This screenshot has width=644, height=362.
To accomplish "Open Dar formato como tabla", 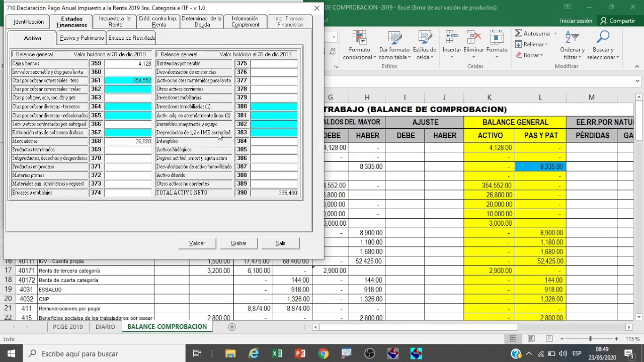I will (x=394, y=46).
